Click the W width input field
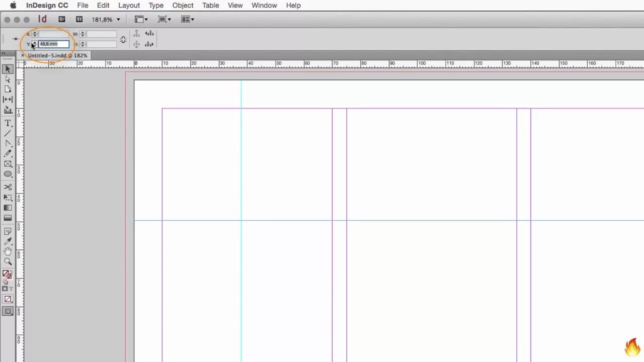 pyautogui.click(x=102, y=34)
